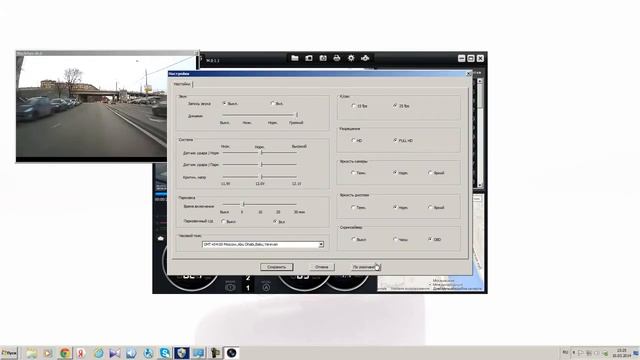The width and height of the screenshot is (640, 360).
Task: Set parking LED to Вкл (on)
Action: pyautogui.click(x=276, y=221)
